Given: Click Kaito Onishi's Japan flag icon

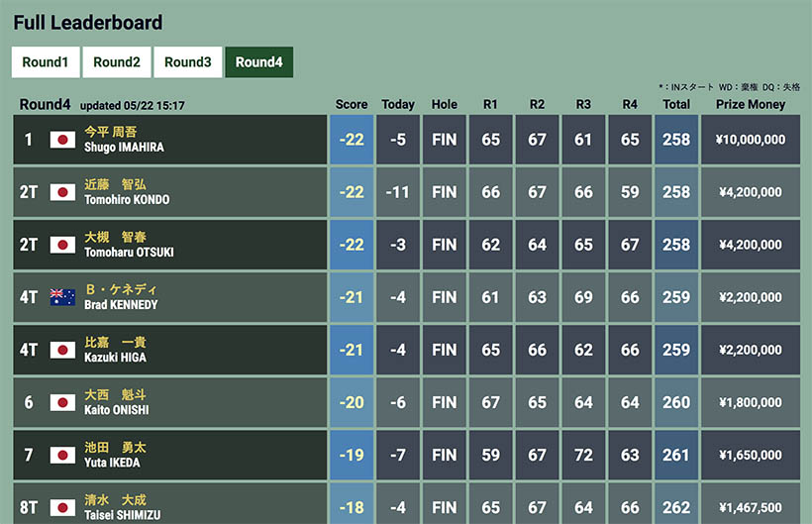Looking at the screenshot, I should click(63, 402).
